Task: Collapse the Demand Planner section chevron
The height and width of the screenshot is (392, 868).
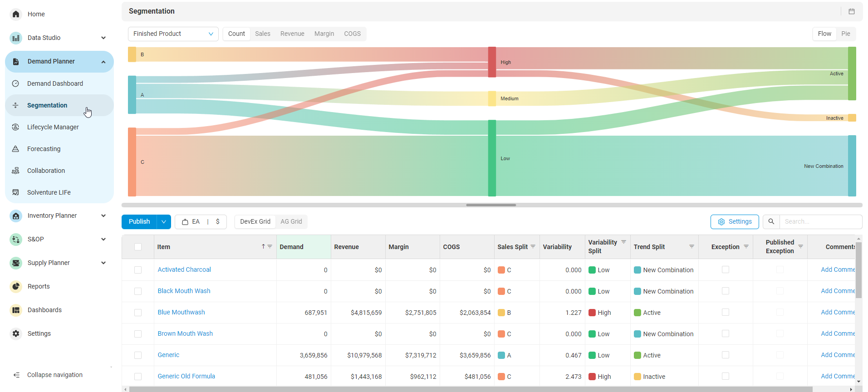Action: point(103,62)
